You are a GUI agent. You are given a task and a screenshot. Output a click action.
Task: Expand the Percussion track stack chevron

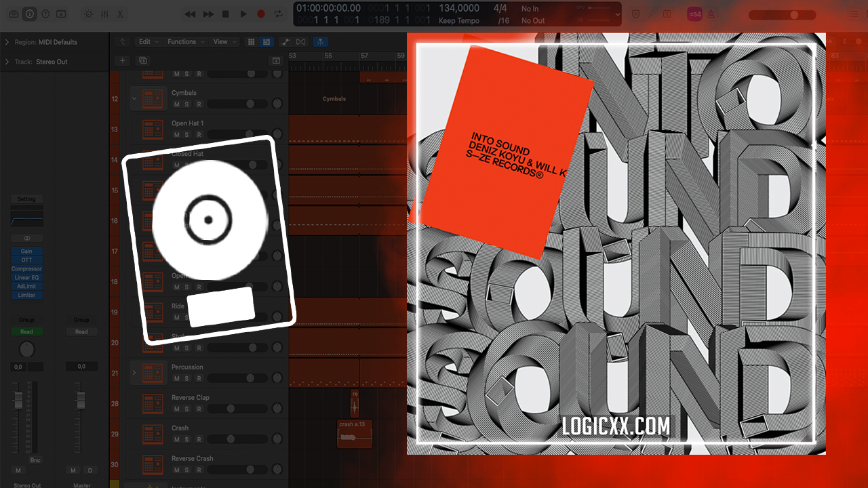point(134,373)
